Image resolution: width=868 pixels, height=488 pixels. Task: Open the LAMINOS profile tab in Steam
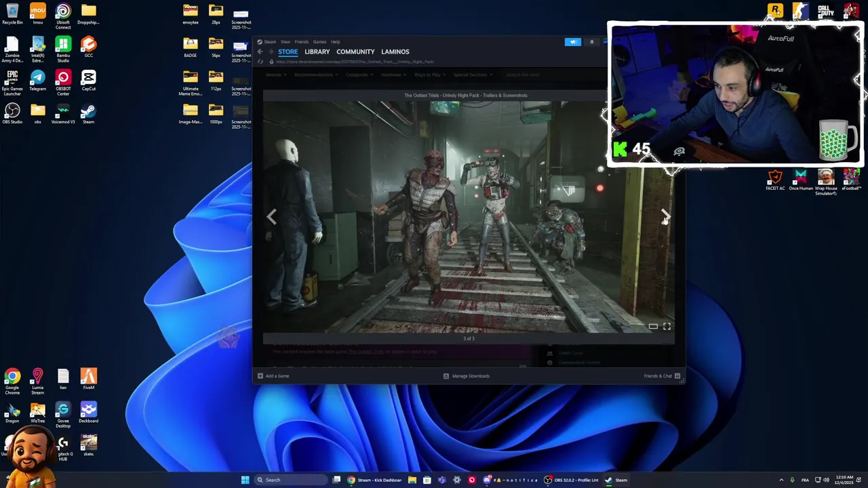[395, 52]
